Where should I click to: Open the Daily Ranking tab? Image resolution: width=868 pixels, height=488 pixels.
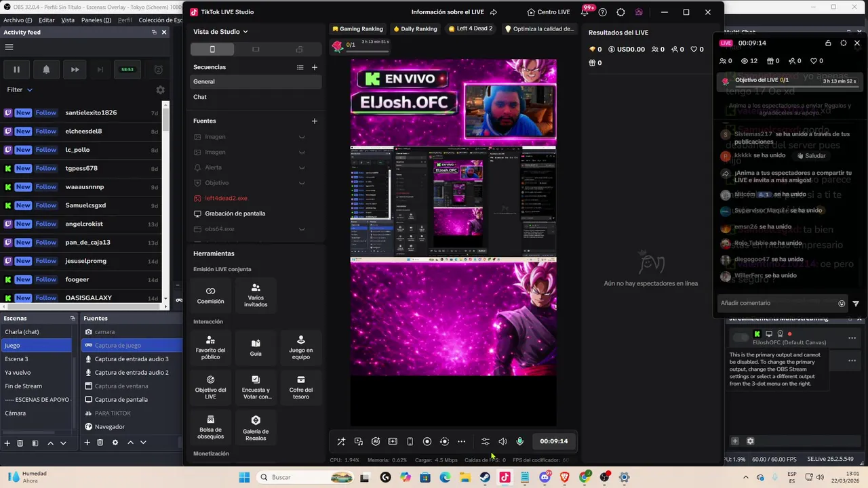tap(415, 29)
